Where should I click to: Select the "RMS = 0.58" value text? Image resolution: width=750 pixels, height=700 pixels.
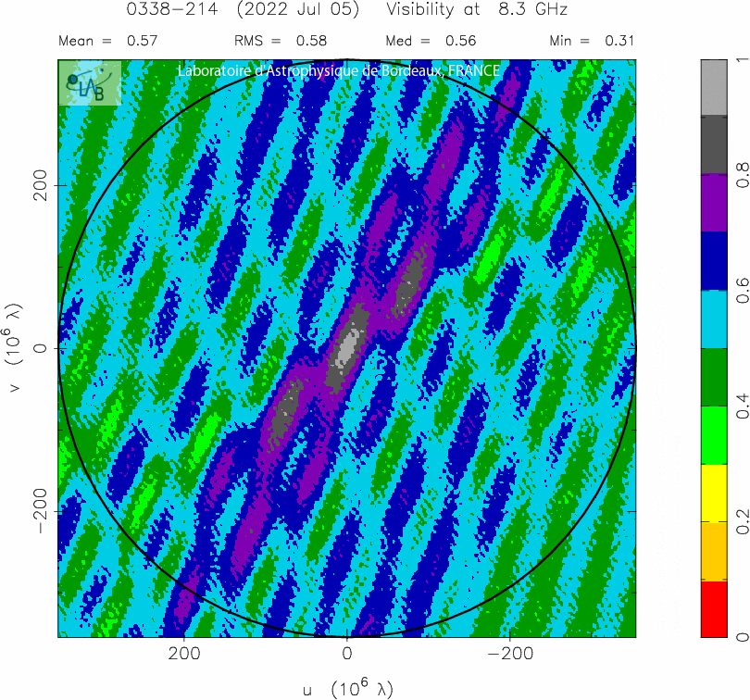[275, 41]
